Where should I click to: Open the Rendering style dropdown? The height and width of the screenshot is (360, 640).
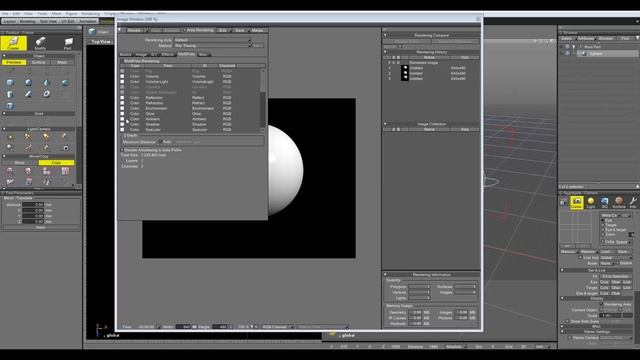click(x=212, y=40)
